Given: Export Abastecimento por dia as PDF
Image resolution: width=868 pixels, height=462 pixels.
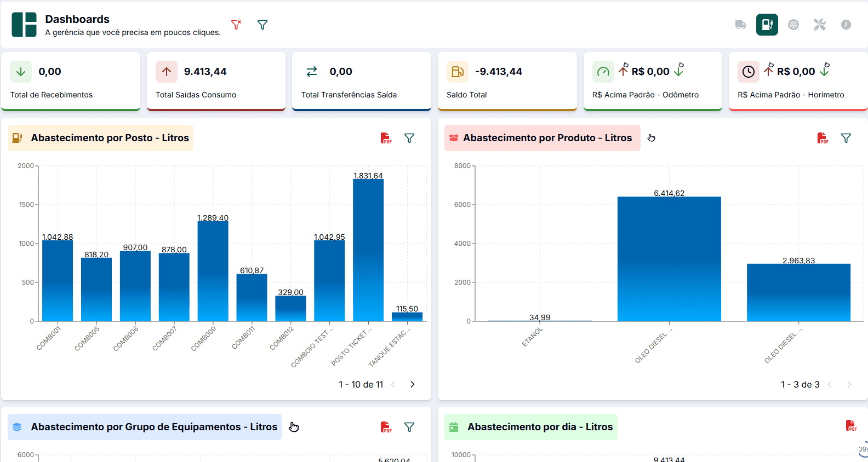Looking at the screenshot, I should [851, 425].
